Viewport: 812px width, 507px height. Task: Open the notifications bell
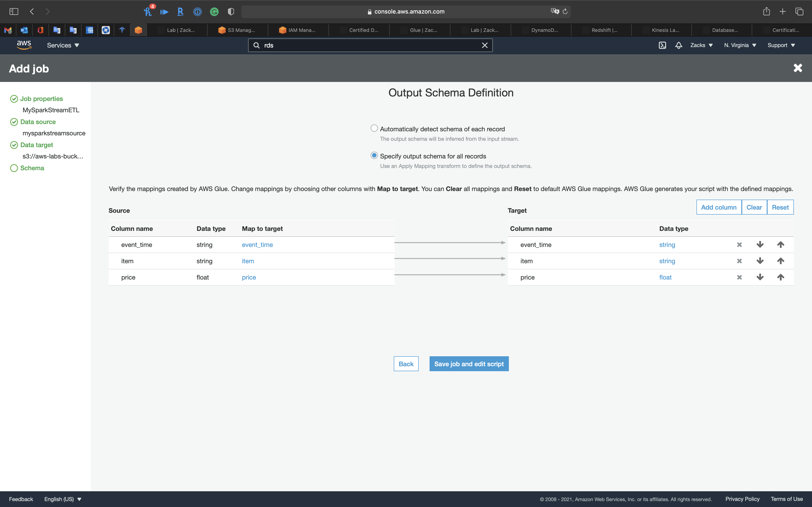click(x=679, y=45)
